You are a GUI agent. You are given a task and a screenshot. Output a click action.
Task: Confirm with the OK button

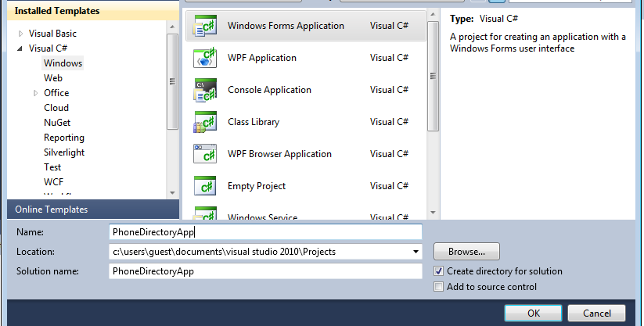click(533, 313)
